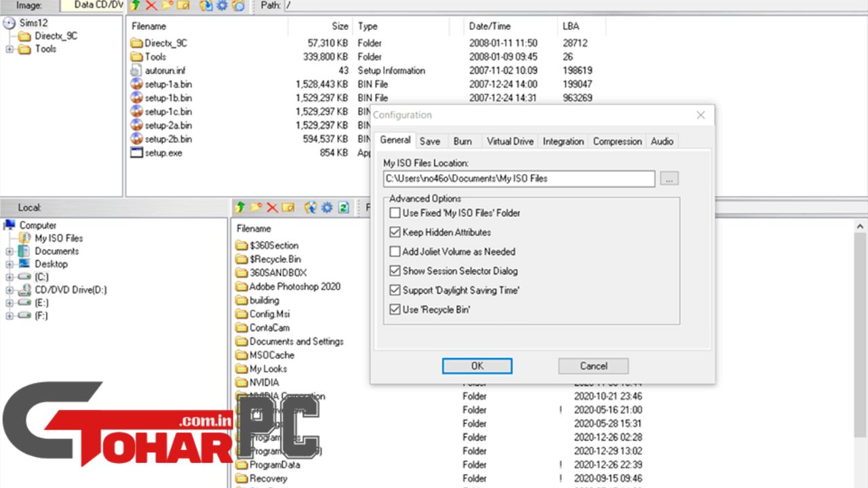The height and width of the screenshot is (488, 868).
Task: Click the gear icon in Local toolbar
Action: tap(327, 207)
